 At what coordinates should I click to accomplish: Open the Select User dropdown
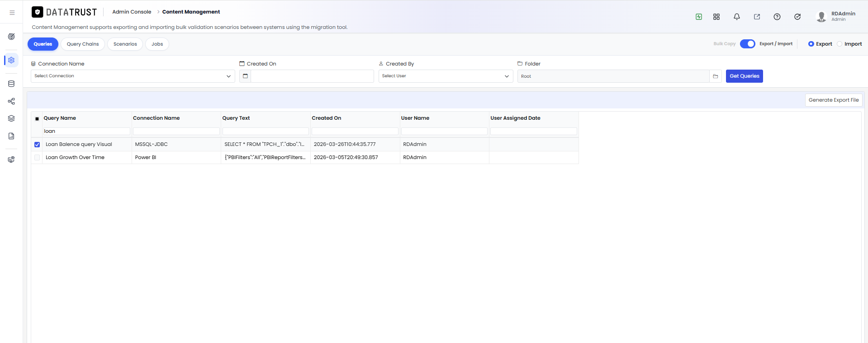pyautogui.click(x=446, y=76)
